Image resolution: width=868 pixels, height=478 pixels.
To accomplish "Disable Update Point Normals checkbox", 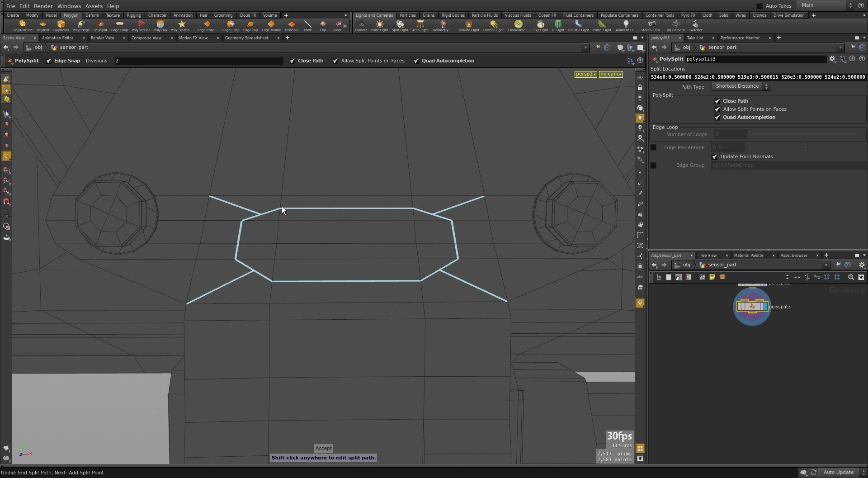I will click(x=715, y=156).
